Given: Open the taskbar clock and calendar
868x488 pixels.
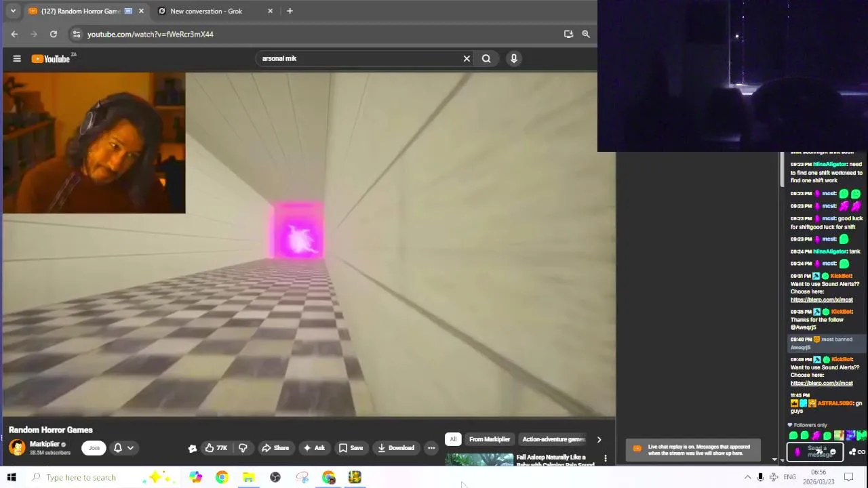Looking at the screenshot, I should (818, 477).
